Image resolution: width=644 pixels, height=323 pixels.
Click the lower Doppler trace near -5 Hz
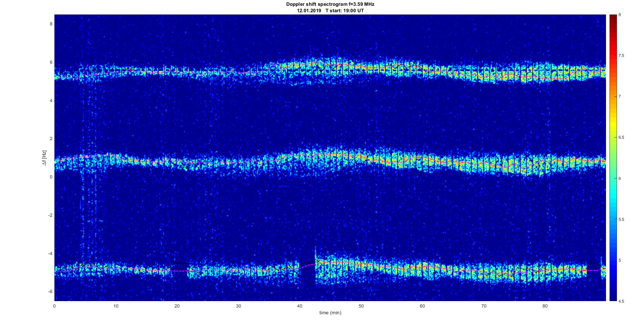(x=330, y=269)
